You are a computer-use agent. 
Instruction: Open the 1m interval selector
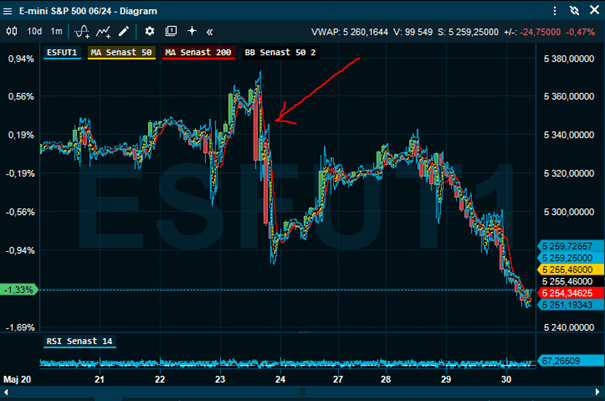(56, 31)
